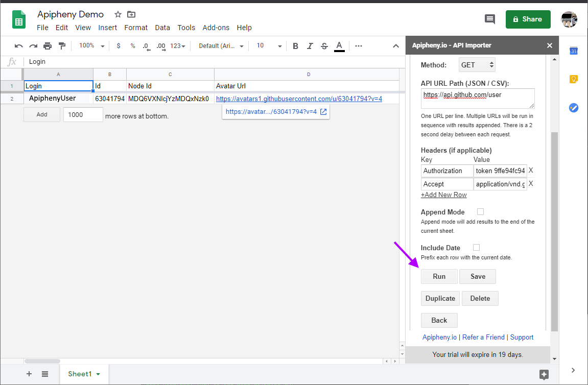Show side panel with the chevron arrow
This screenshot has height=385, width=588.
(x=573, y=370)
